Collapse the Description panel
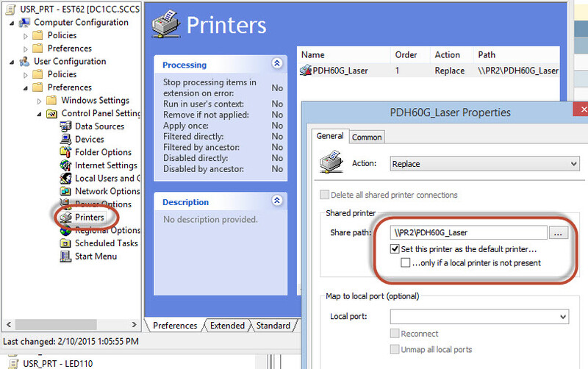This screenshot has width=588, height=369. pyautogui.click(x=277, y=201)
